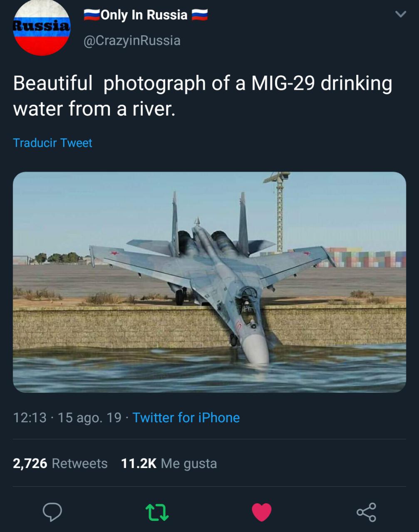Tap the 12:13 tweet time
This screenshot has height=532, width=419.
[30, 418]
